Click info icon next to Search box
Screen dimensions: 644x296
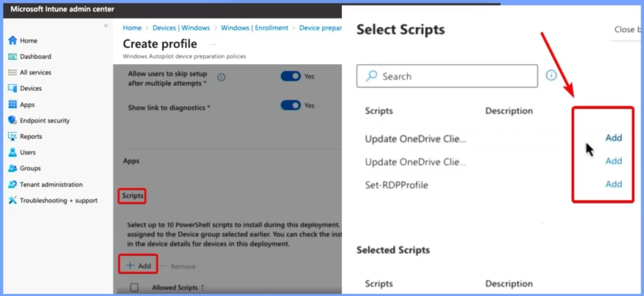coord(551,75)
